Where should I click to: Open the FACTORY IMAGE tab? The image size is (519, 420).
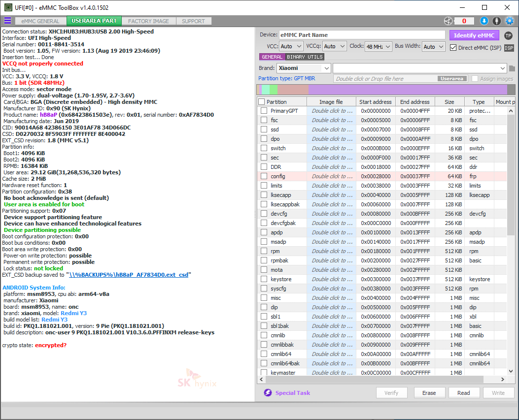pyautogui.click(x=148, y=21)
